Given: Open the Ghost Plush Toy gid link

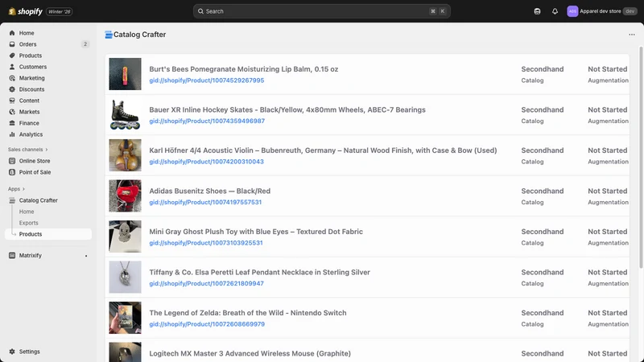Looking at the screenshot, I should click(x=206, y=243).
